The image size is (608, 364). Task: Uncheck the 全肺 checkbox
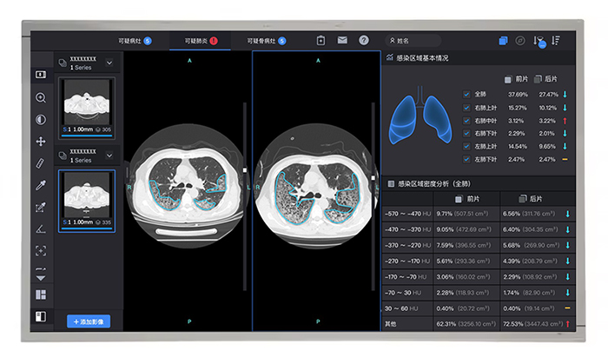466,94
